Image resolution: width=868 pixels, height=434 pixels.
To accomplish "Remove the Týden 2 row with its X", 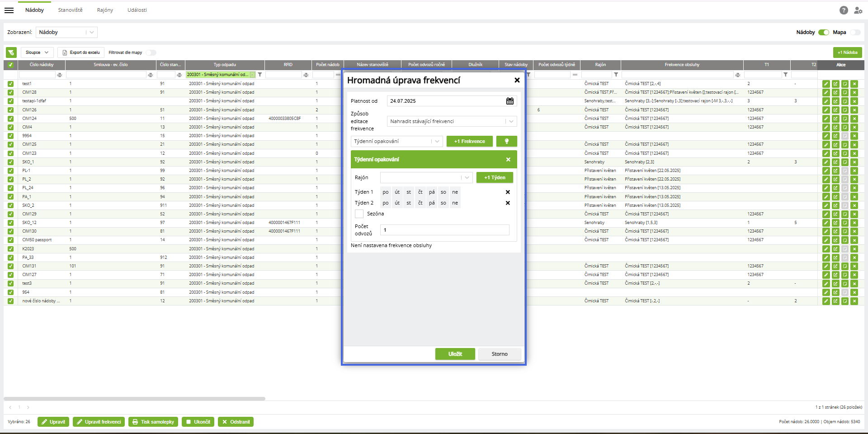I will (508, 203).
